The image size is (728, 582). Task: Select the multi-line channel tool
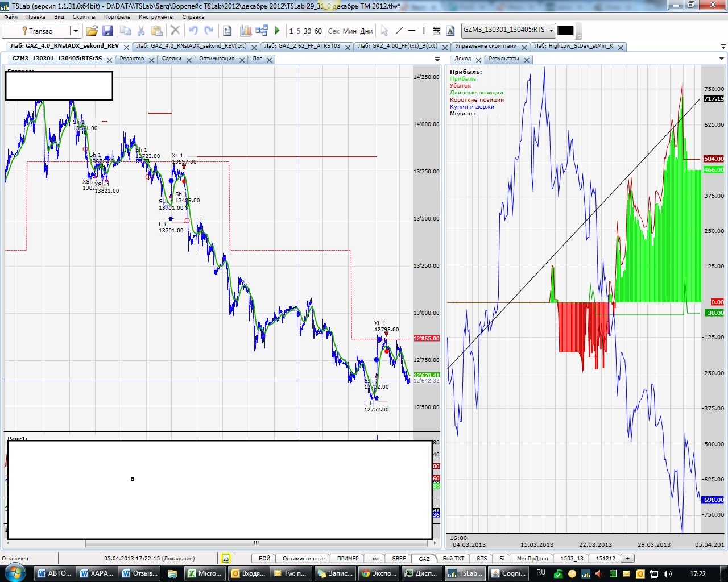437,31
